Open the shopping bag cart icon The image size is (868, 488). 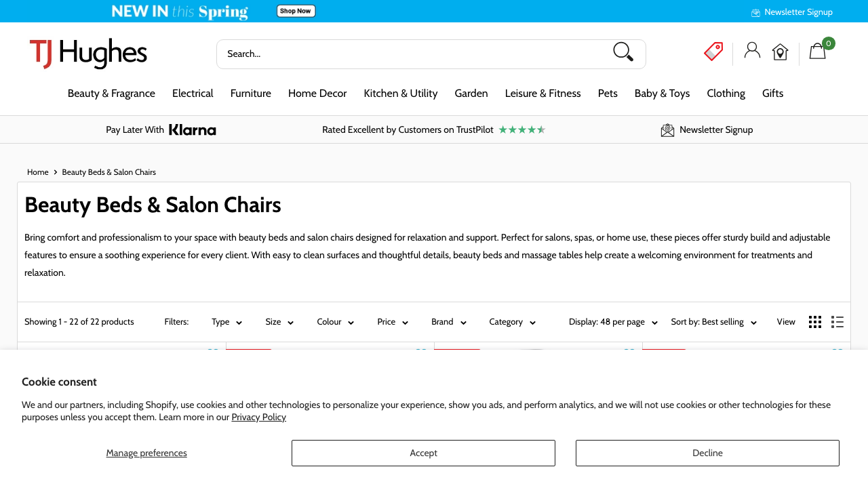pos(818,52)
